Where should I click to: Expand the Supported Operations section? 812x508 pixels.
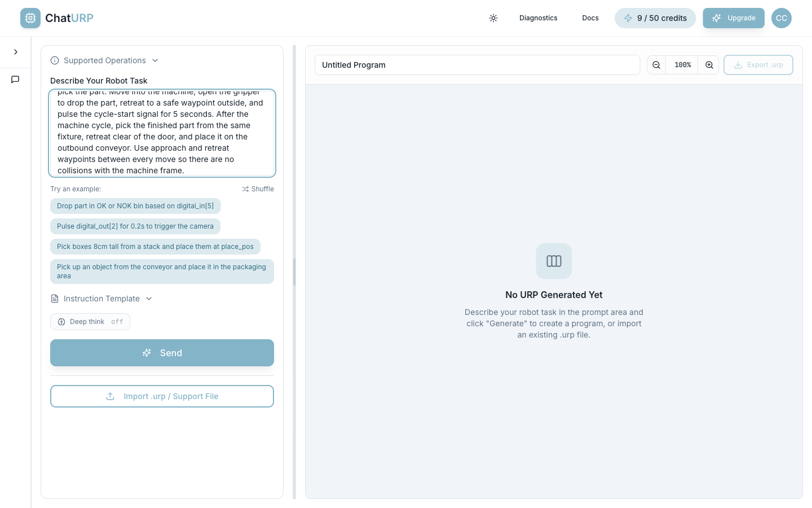[104, 60]
